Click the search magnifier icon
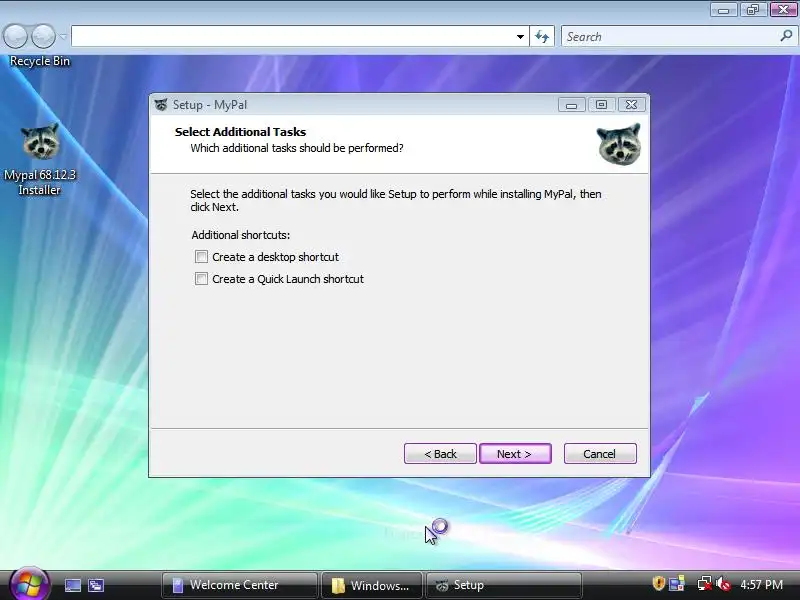The image size is (800, 600). 786,36
